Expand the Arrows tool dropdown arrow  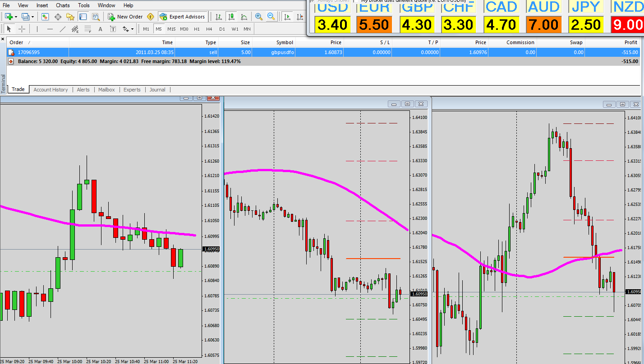click(x=132, y=29)
